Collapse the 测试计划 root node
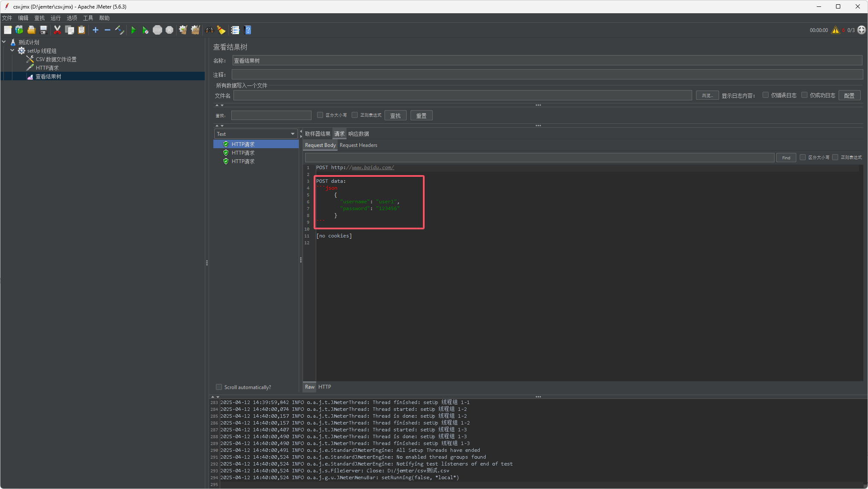Viewport: 868px width, 489px height. (x=4, y=42)
